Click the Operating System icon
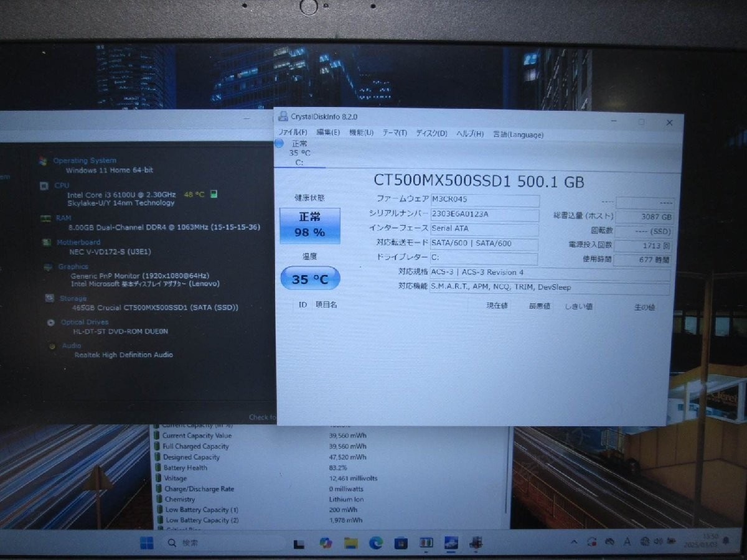The width and height of the screenshot is (747, 560). click(45, 160)
